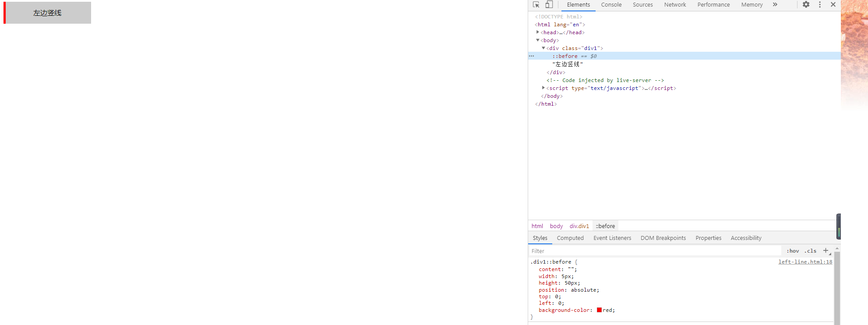Open the Performance tab

[713, 5]
